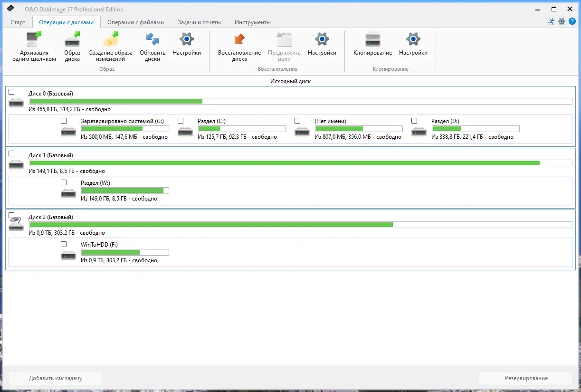
Task: Check the Зарезервировано системой (G:) checkbox
Action: coord(64,121)
